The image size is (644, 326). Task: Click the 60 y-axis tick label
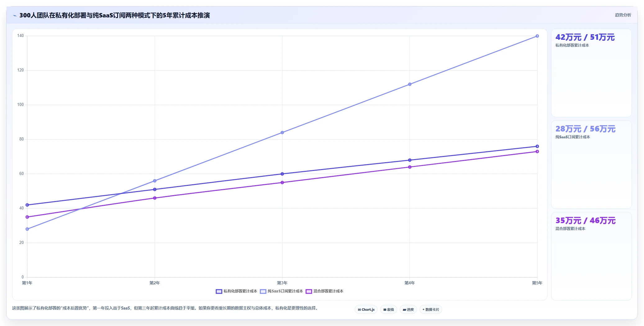21,174
